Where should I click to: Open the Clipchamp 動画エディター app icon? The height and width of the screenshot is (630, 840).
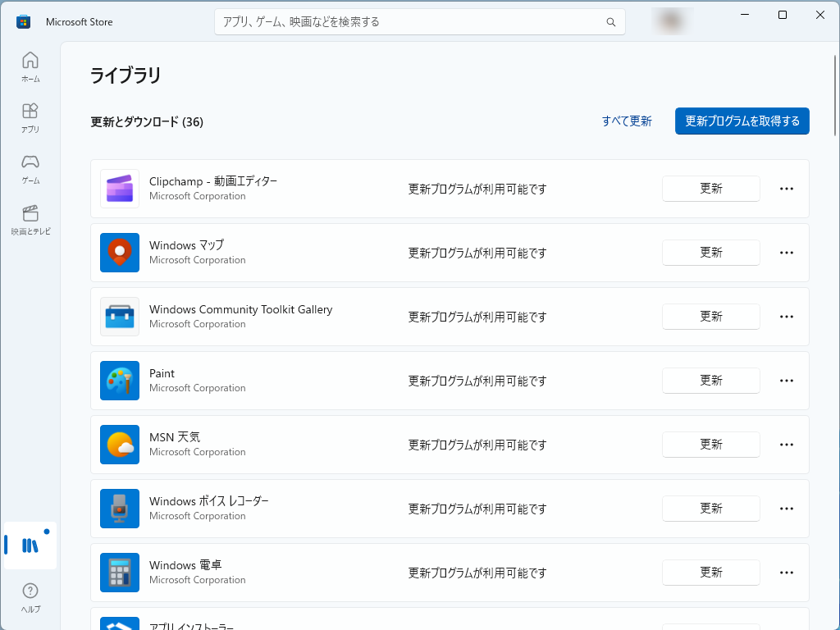click(x=120, y=188)
